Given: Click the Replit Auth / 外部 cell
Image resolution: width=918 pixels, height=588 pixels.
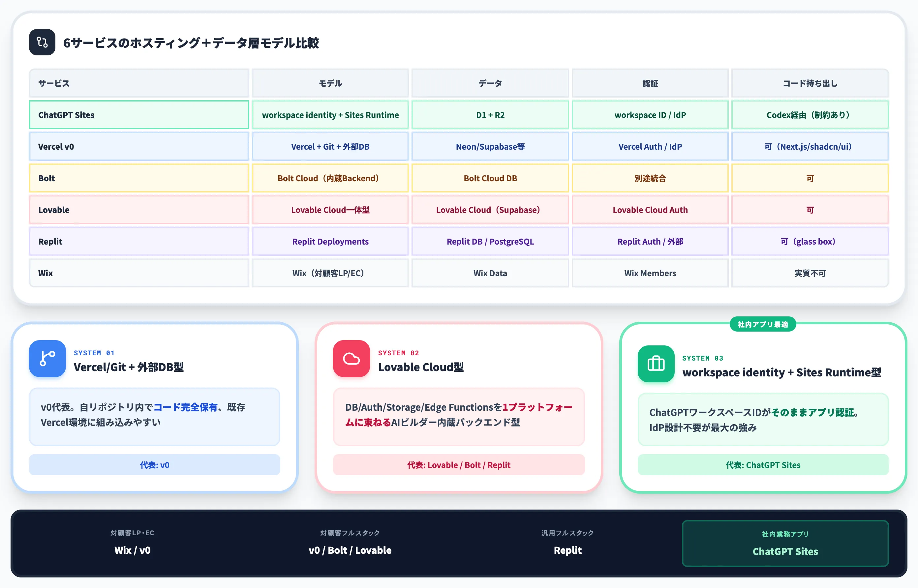Looking at the screenshot, I should point(650,242).
